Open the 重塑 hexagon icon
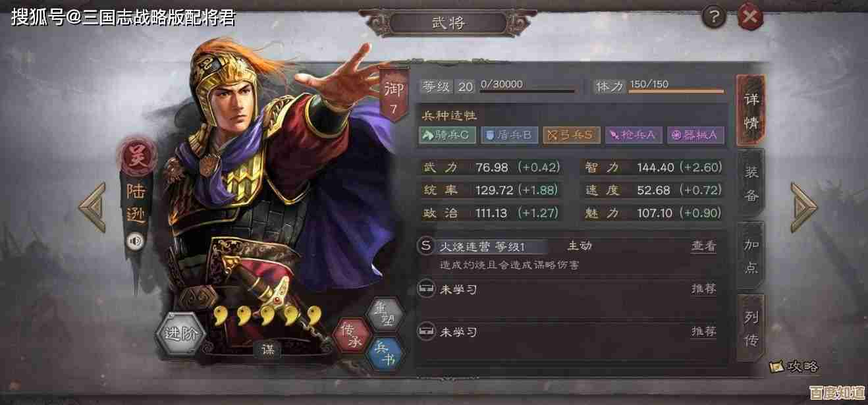The width and height of the screenshot is (868, 405). [x=385, y=315]
